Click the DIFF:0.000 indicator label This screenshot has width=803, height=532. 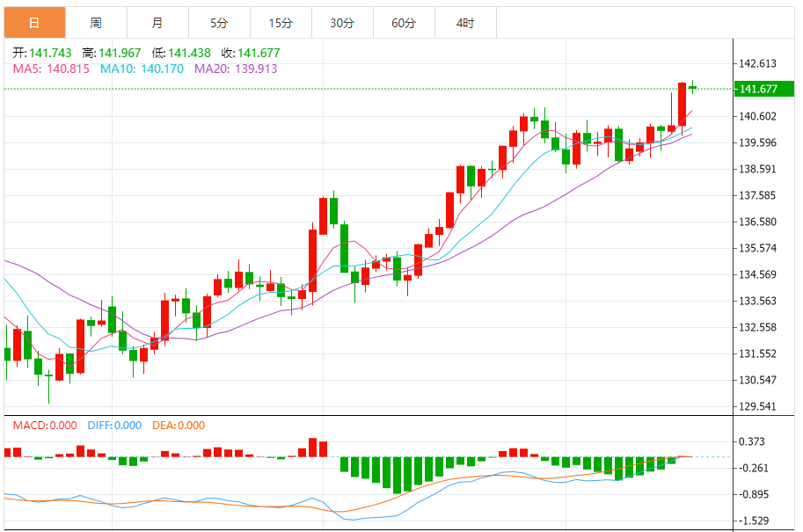click(114, 426)
